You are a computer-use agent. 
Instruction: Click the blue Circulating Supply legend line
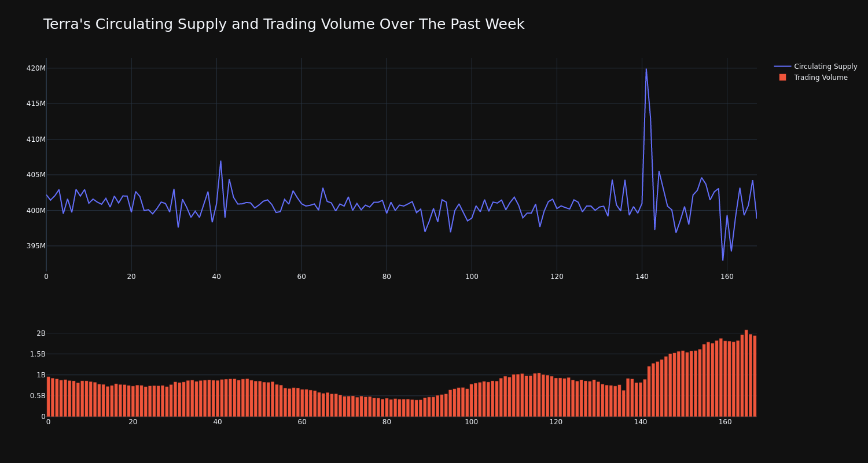pyautogui.click(x=782, y=67)
